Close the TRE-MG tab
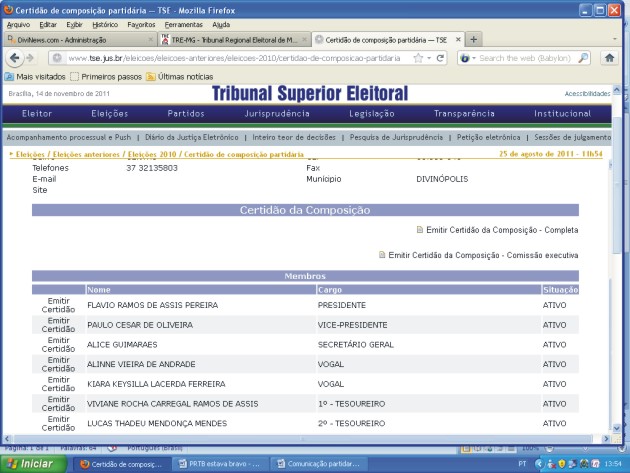The image size is (630, 473). coord(304,39)
